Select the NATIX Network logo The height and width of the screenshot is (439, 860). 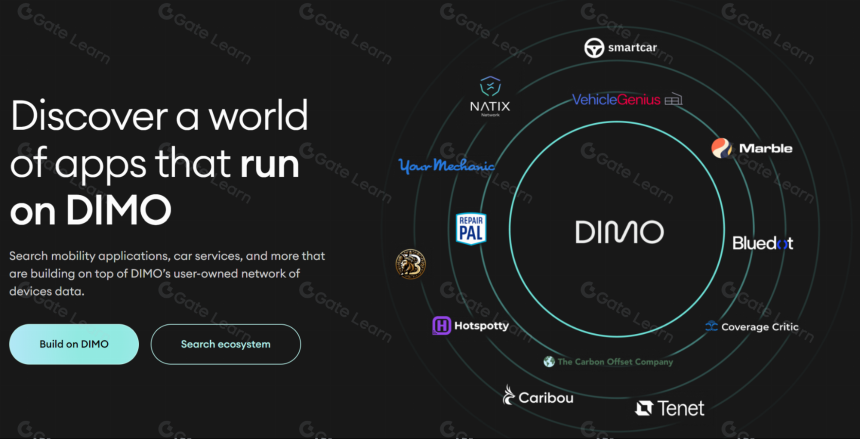coord(490,97)
